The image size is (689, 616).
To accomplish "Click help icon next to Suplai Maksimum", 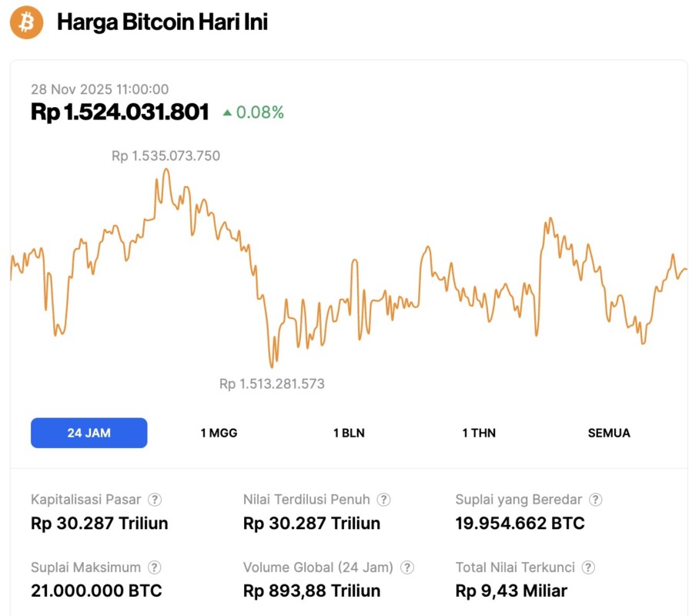I will click(155, 567).
